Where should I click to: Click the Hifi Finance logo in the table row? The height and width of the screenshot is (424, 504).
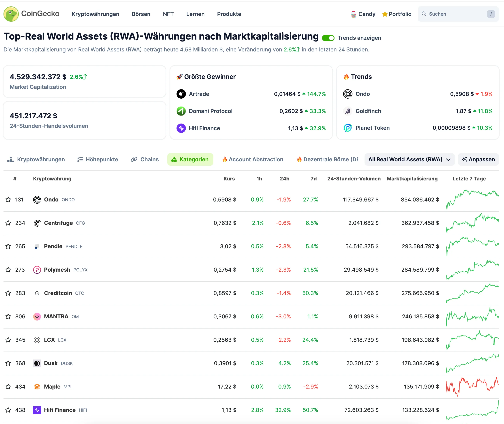click(x=37, y=410)
